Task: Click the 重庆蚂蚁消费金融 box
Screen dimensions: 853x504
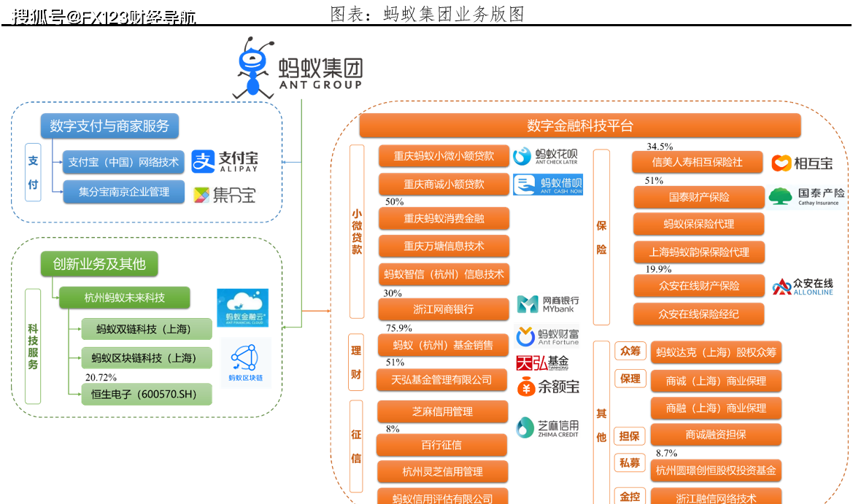Action: (444, 219)
